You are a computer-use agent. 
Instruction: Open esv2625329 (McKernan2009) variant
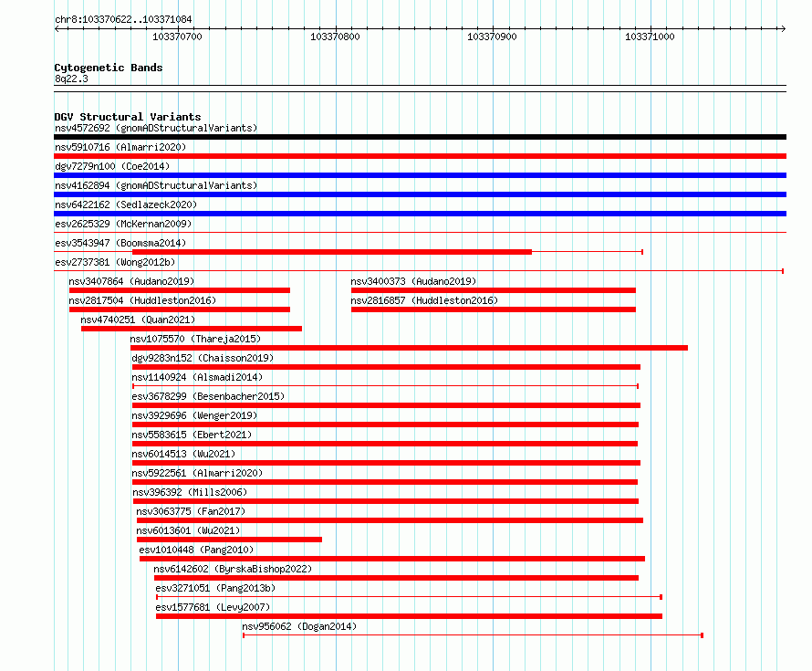coord(123,224)
